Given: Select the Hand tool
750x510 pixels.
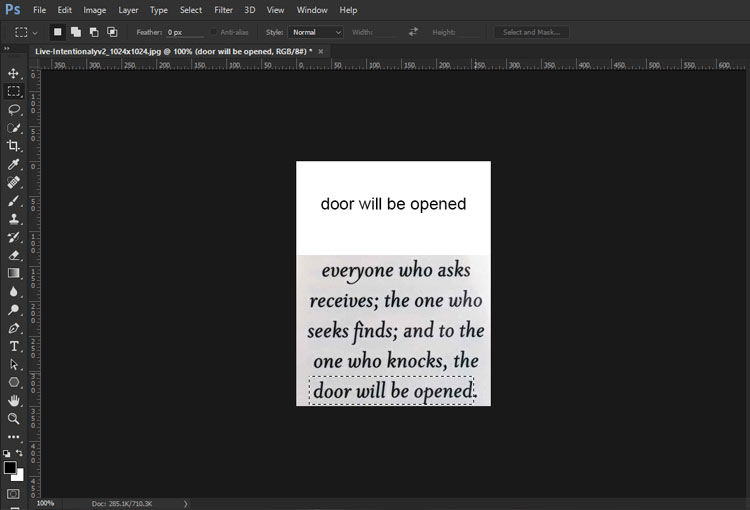Looking at the screenshot, I should pos(13,400).
